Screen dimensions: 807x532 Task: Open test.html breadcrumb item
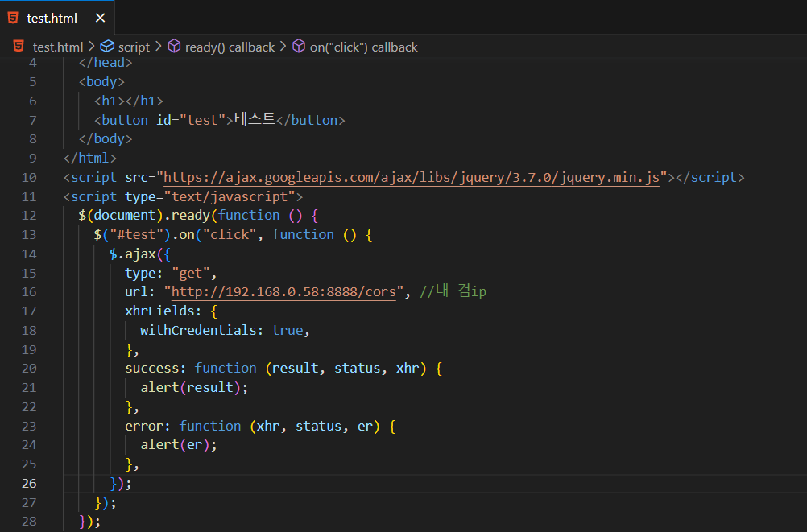[58, 47]
